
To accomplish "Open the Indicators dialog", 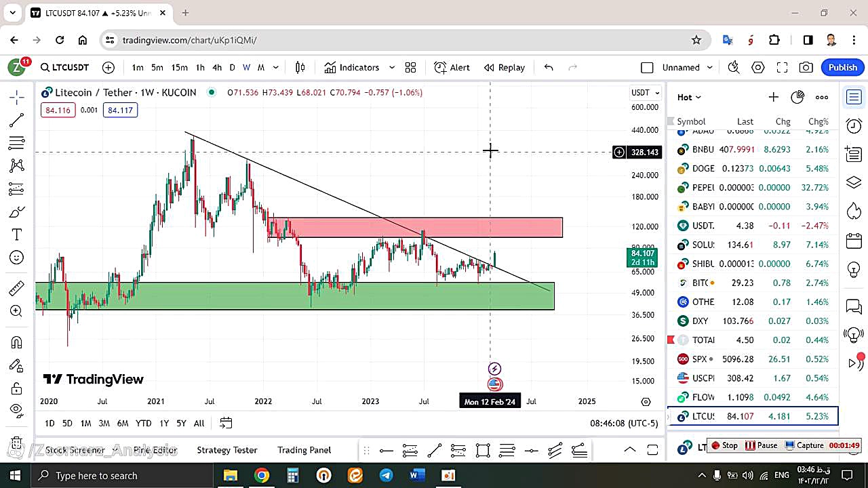I will [351, 67].
